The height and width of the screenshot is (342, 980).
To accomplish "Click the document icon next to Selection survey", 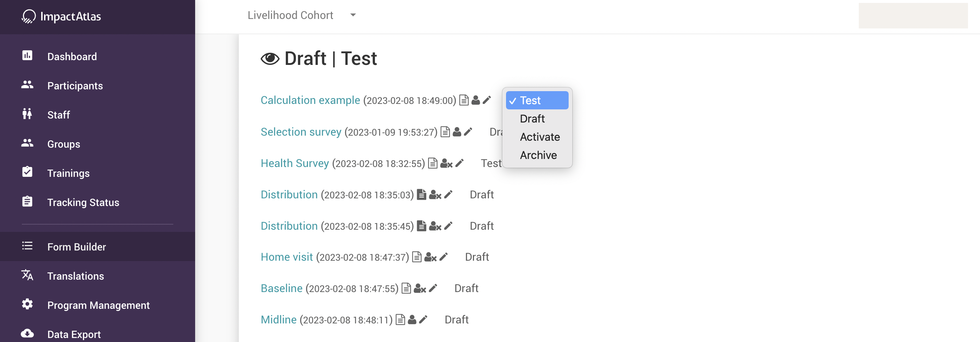I will coord(445,132).
